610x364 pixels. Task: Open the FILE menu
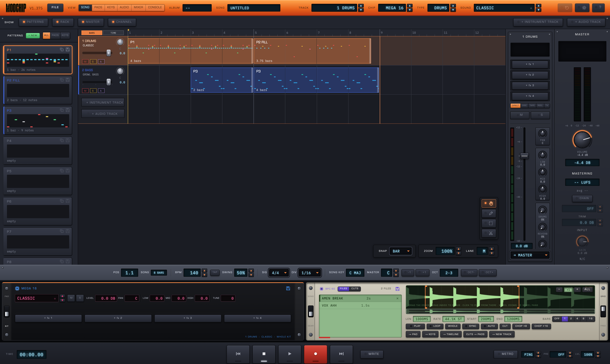click(x=55, y=8)
